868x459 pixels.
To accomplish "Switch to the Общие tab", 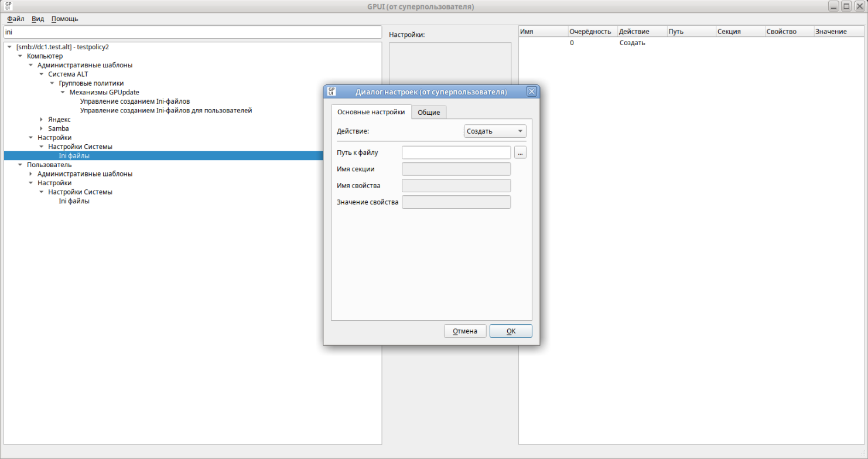I will [x=429, y=112].
